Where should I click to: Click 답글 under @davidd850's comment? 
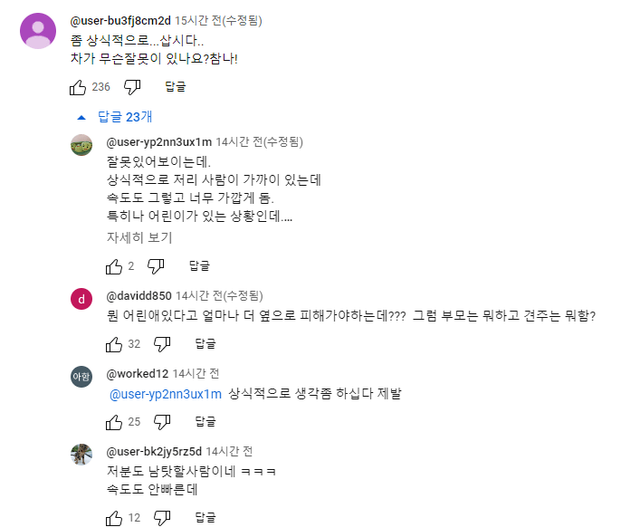205,344
